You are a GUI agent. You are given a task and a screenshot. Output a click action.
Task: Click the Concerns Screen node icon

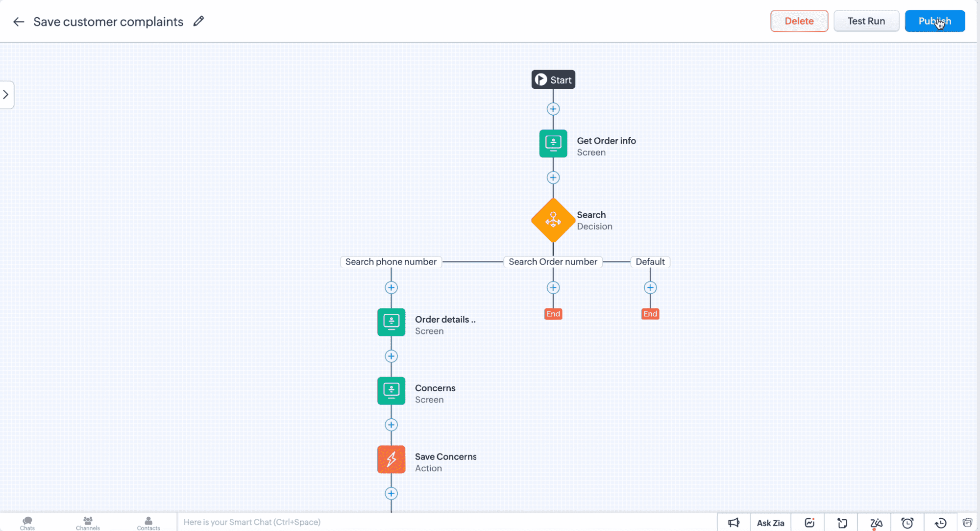pyautogui.click(x=391, y=390)
